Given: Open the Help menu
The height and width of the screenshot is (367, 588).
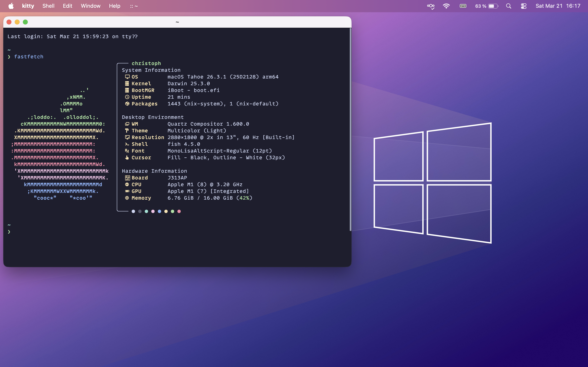Looking at the screenshot, I should pyautogui.click(x=115, y=6).
